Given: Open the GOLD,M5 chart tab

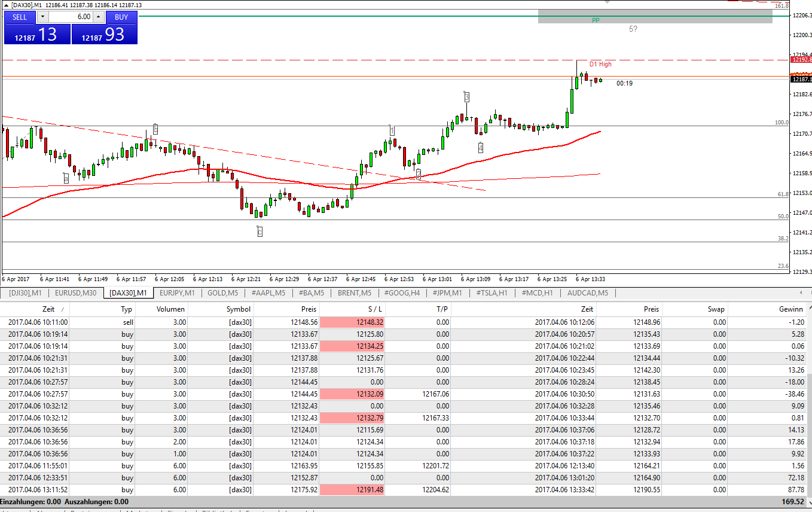Looking at the screenshot, I should [222, 293].
